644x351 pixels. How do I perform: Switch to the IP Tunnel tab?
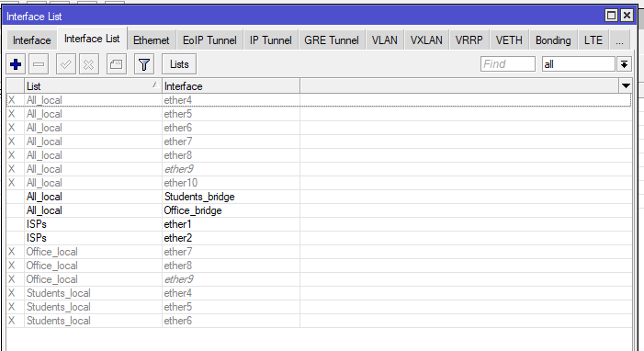click(x=271, y=40)
